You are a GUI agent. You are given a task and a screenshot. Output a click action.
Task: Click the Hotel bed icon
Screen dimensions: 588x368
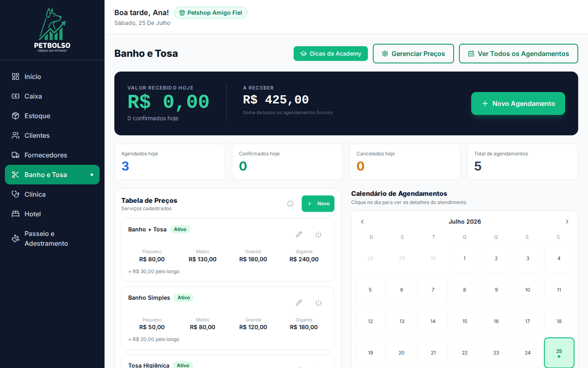[16, 214]
